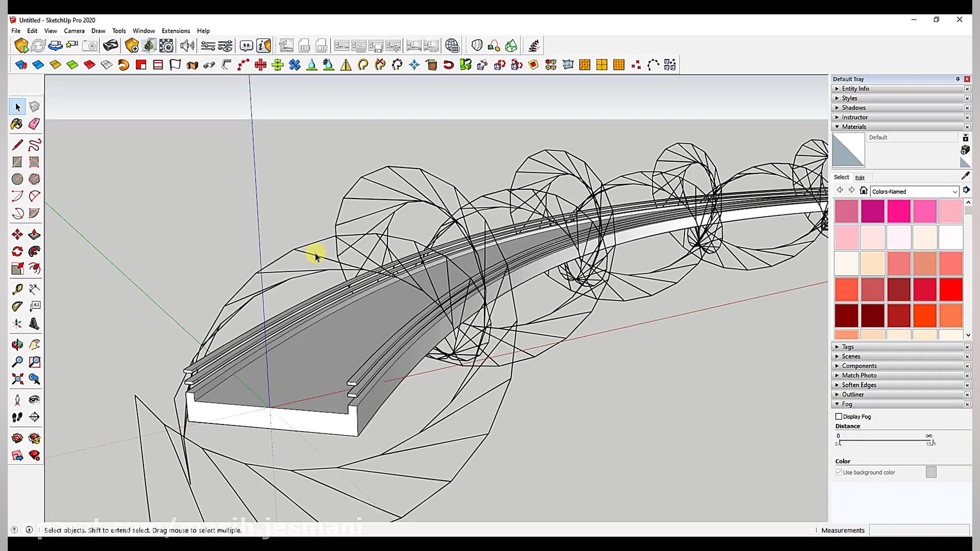Pin the Default Tray panel
980x551 pixels.
[x=957, y=79]
